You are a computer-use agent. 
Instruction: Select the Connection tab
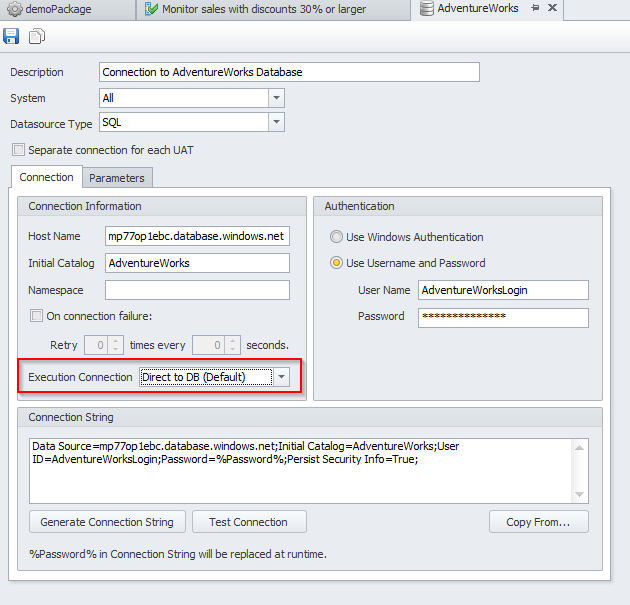pyautogui.click(x=46, y=177)
